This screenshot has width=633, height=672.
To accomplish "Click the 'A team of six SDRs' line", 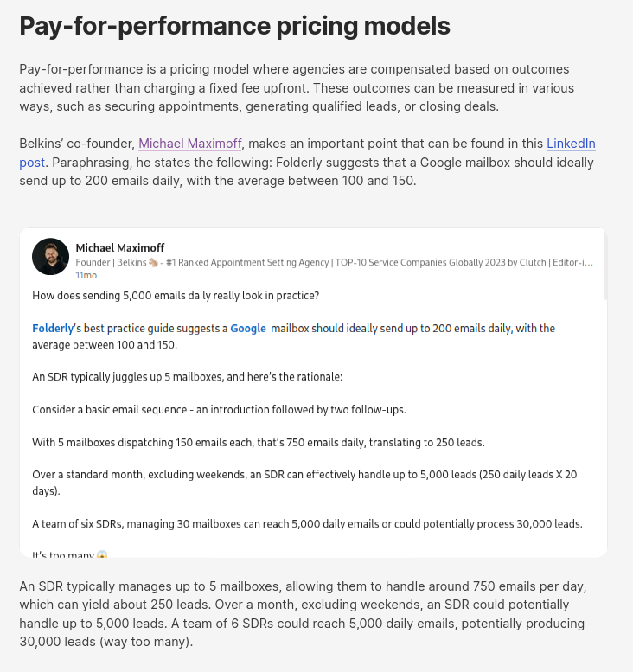I will pos(307,524).
